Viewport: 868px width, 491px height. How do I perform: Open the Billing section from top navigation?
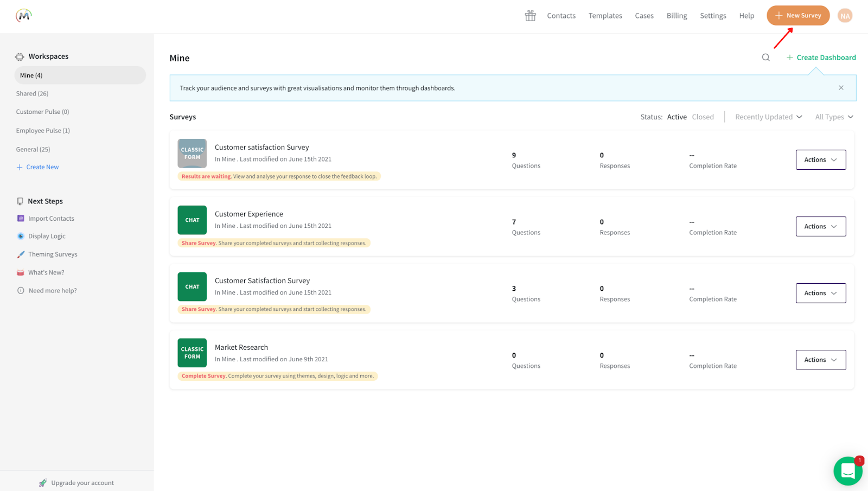(x=676, y=15)
